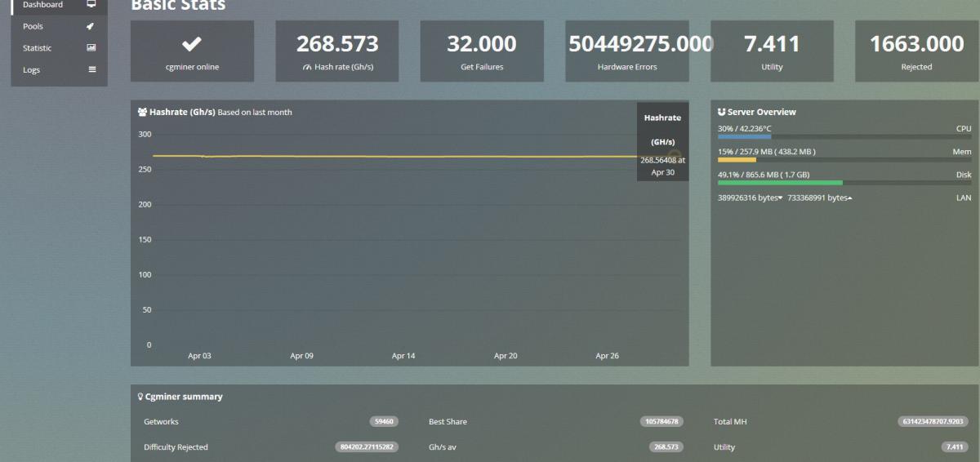Click the picture icon beside Statistic

pos(91,48)
